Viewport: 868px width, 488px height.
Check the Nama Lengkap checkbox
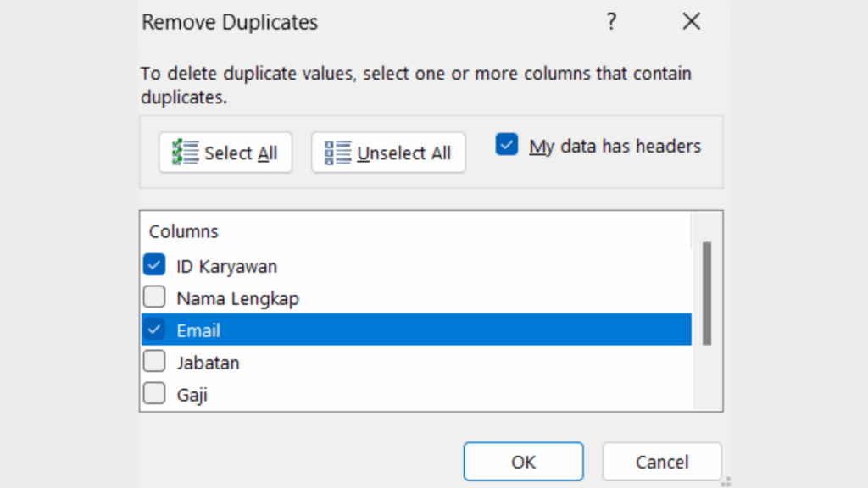153,297
